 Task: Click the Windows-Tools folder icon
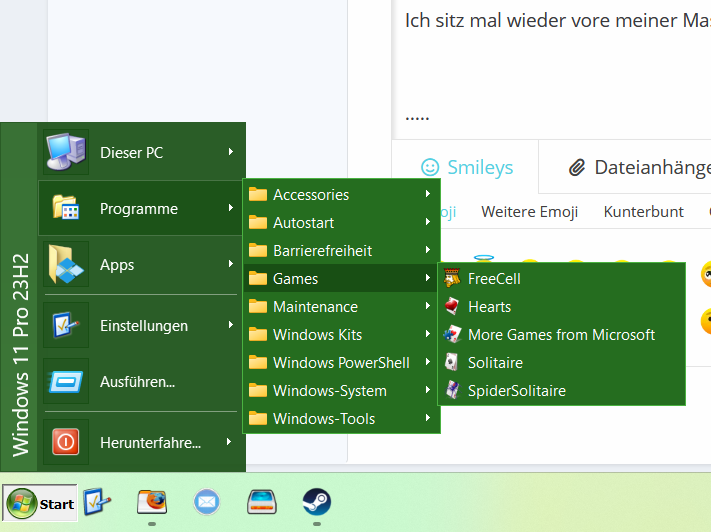(258, 418)
